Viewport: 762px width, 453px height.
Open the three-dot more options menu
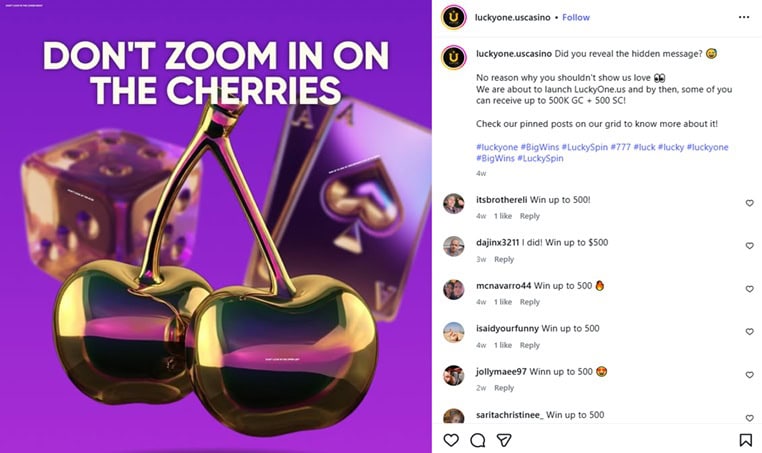click(x=744, y=17)
